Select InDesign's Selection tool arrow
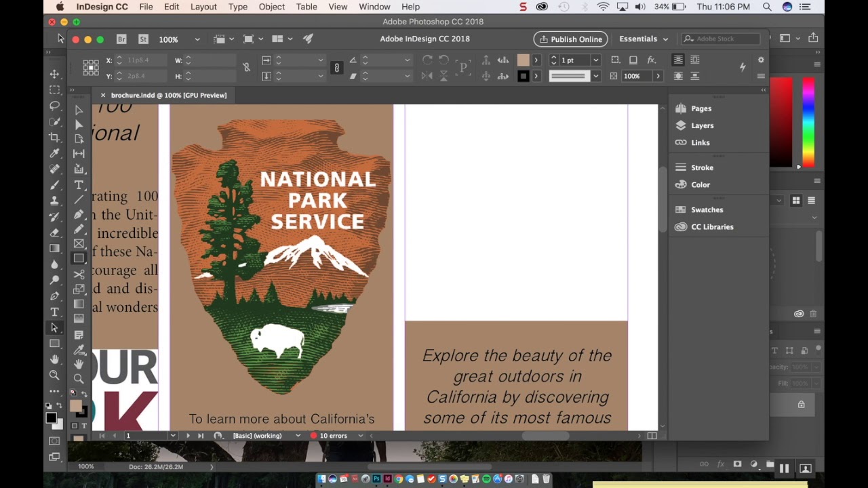 (x=79, y=110)
